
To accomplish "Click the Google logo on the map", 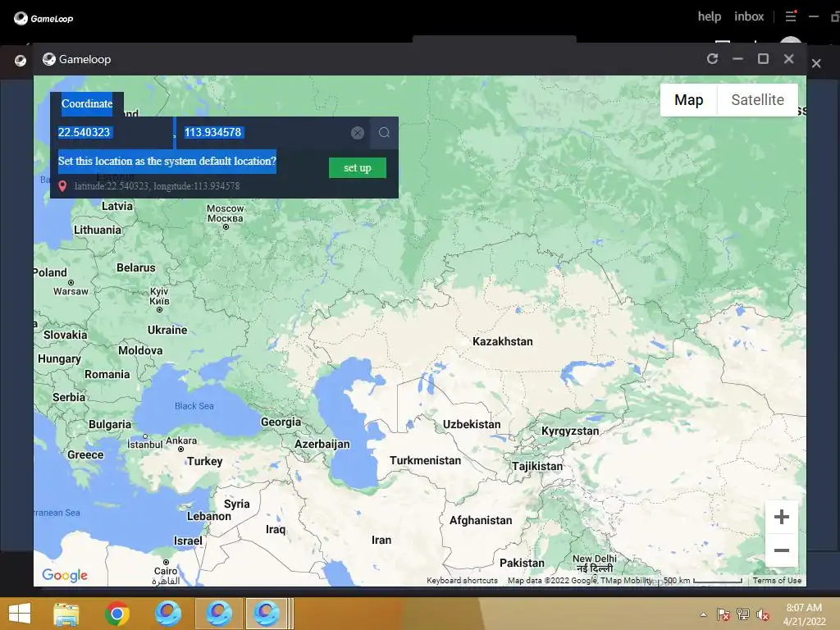I will pos(65,575).
